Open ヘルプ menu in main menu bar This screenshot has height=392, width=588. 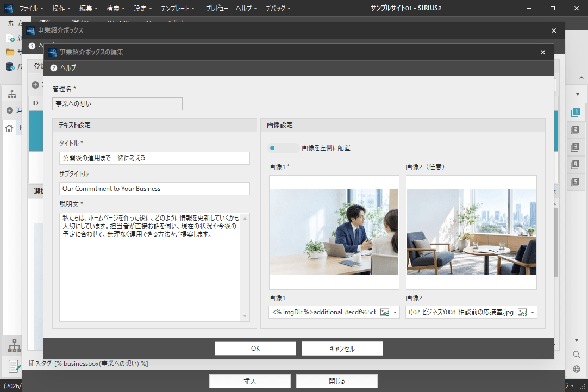point(246,8)
